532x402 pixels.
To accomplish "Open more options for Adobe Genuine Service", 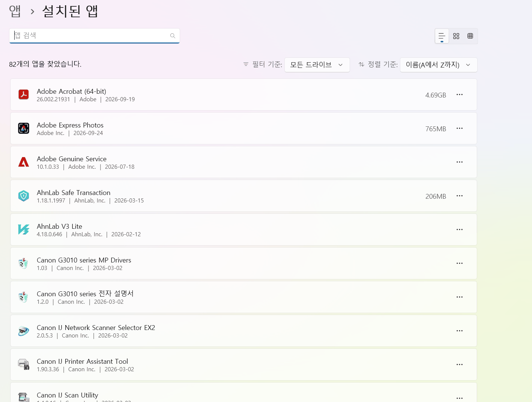I will click(460, 162).
